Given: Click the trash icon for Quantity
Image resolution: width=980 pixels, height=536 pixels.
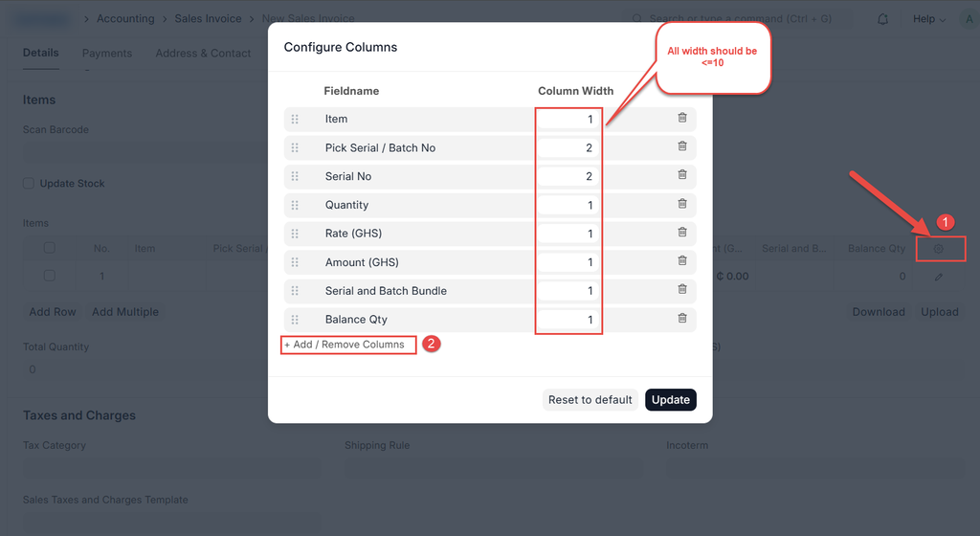Looking at the screenshot, I should coord(682,204).
